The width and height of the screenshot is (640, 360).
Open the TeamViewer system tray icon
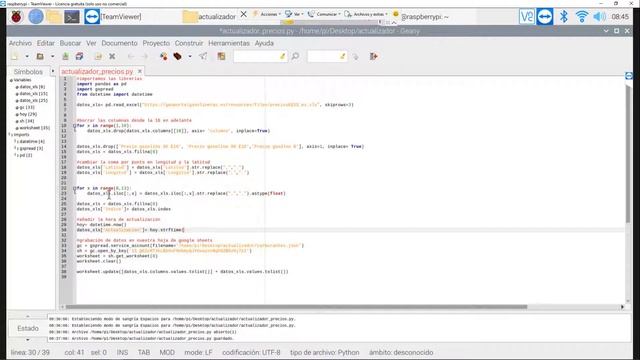(544, 17)
